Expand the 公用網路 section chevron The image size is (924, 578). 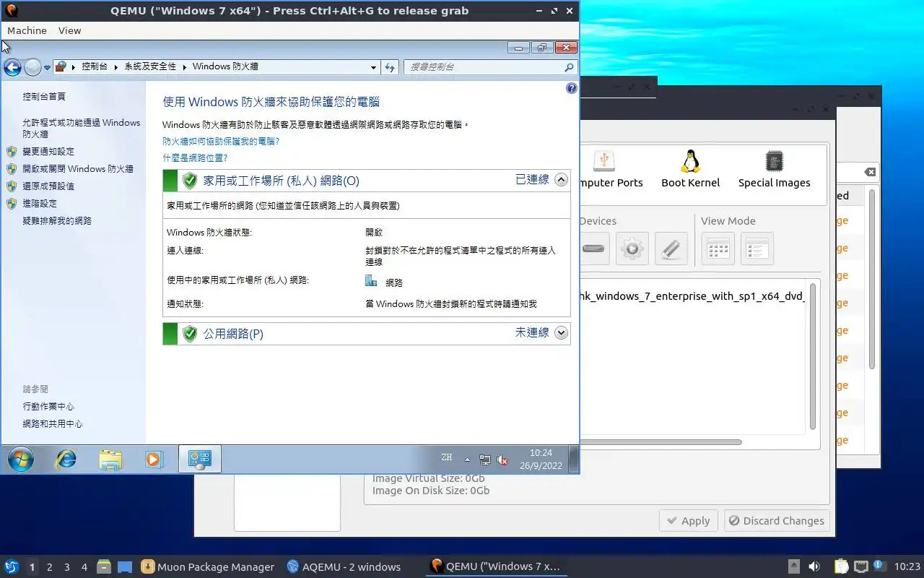point(561,333)
